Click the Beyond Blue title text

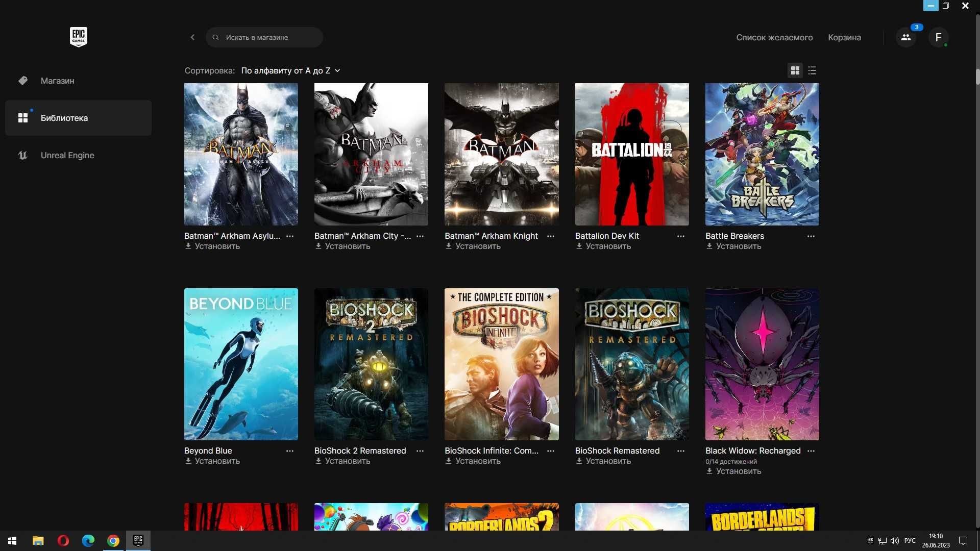(x=208, y=450)
